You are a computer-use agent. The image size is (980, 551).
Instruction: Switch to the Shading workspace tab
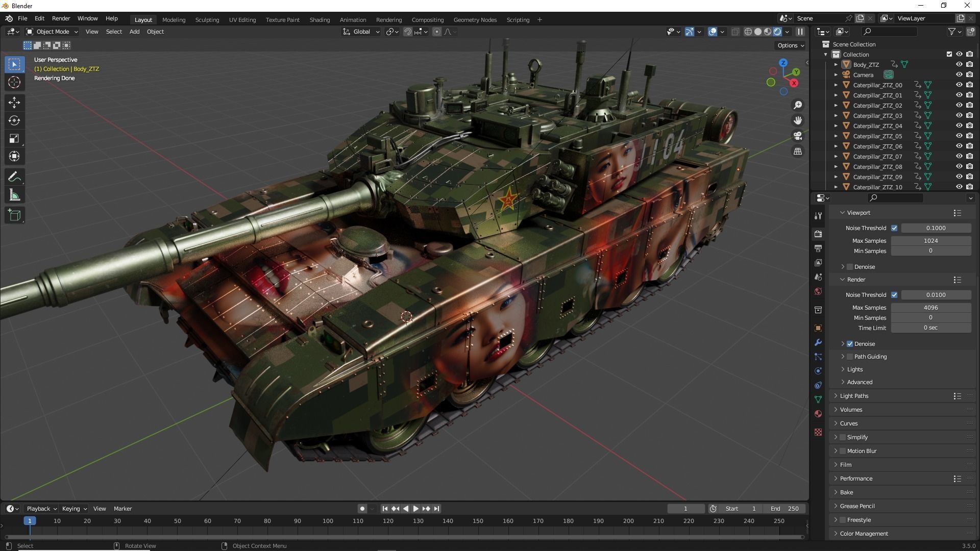click(x=320, y=20)
